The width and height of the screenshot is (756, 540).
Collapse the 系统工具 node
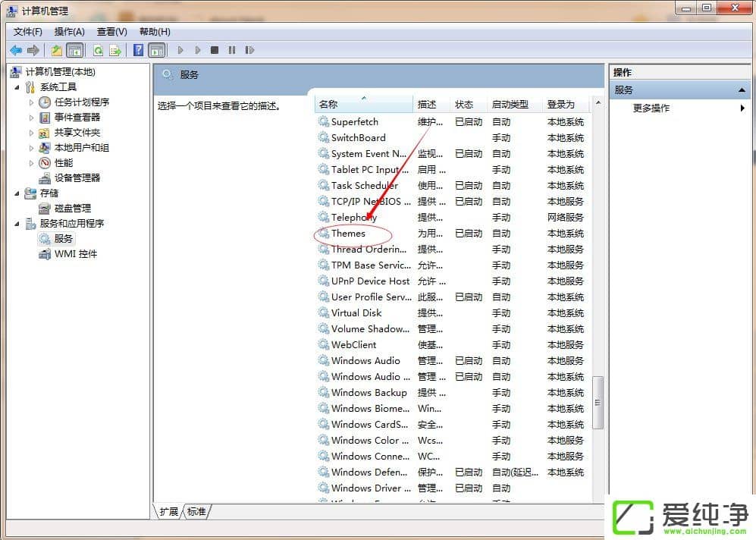coord(18,86)
